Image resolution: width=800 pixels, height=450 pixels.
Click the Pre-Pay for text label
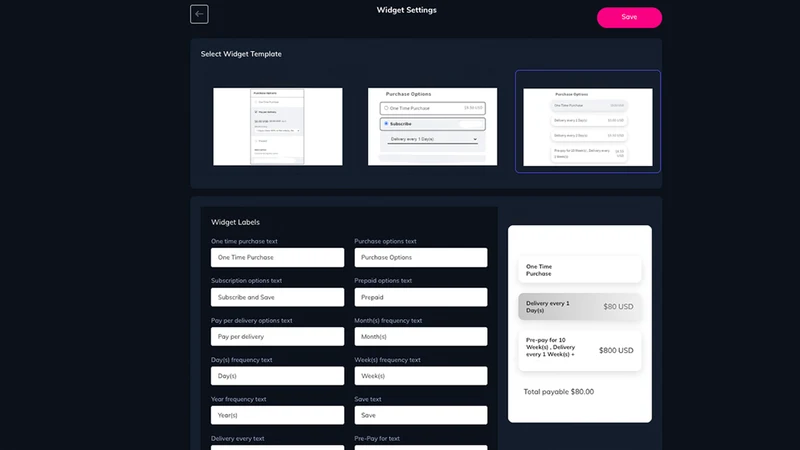(x=377, y=438)
